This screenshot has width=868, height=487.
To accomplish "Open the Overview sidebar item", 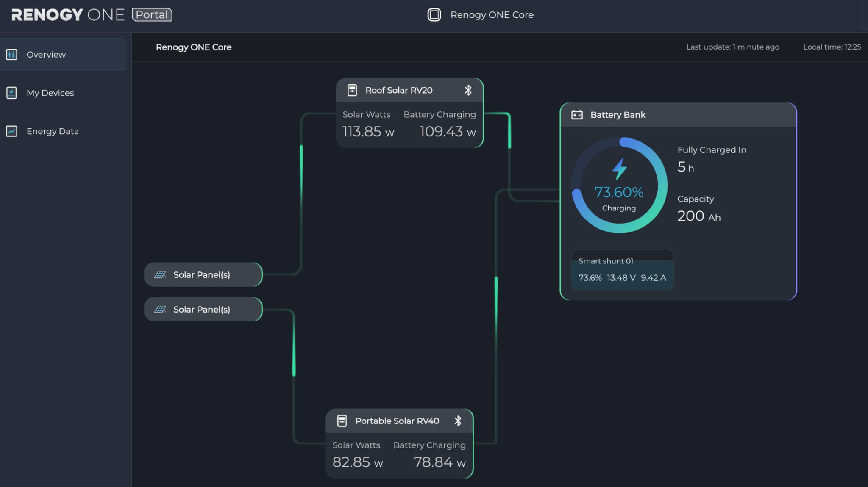I will pyautogui.click(x=46, y=55).
